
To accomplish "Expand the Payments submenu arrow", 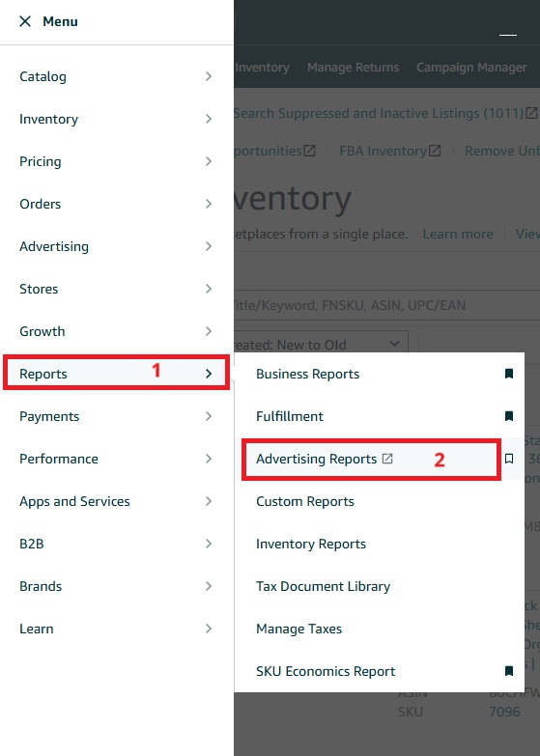I will [209, 416].
